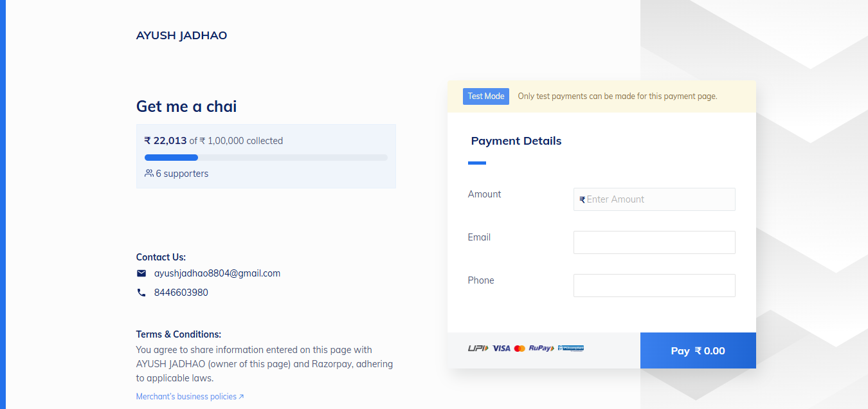
Task: Click the ayushjadhao8804@gmail.com contact email
Action: tap(217, 273)
